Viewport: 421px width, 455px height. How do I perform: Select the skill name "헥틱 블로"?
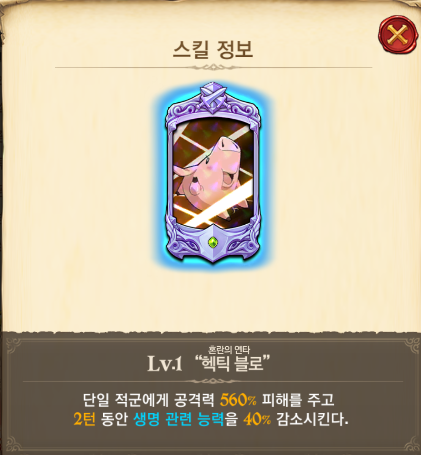pyautogui.click(x=232, y=363)
